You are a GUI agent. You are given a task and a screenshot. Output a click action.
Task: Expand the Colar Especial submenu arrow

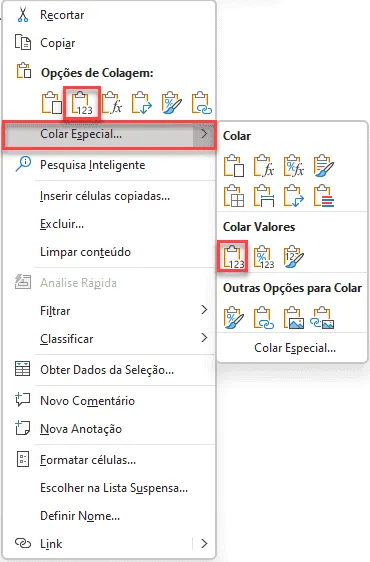click(x=204, y=134)
